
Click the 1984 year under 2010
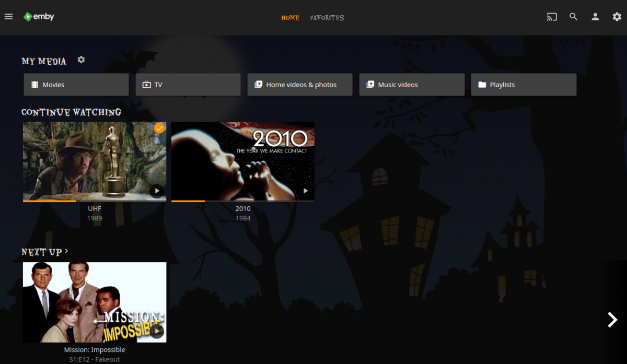pos(243,218)
